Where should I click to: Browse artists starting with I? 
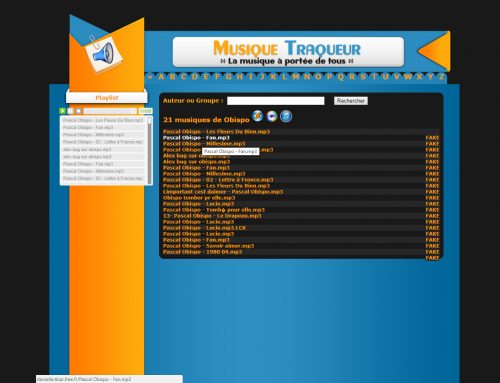(x=251, y=77)
